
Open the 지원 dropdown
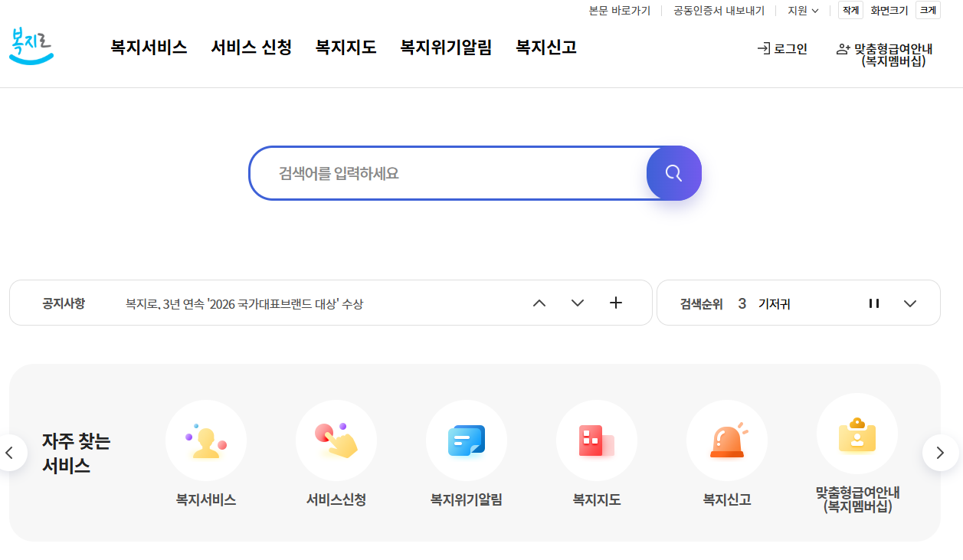pyautogui.click(x=803, y=11)
